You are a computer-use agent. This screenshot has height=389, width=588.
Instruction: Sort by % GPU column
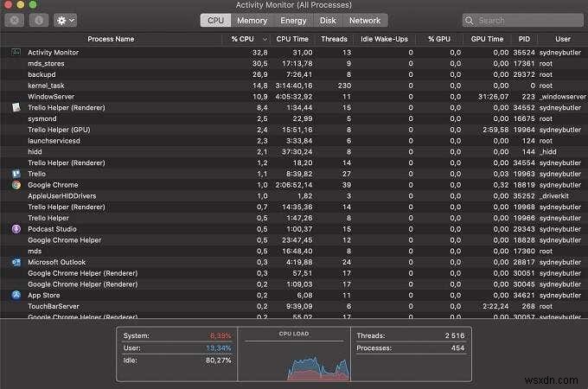[439, 39]
